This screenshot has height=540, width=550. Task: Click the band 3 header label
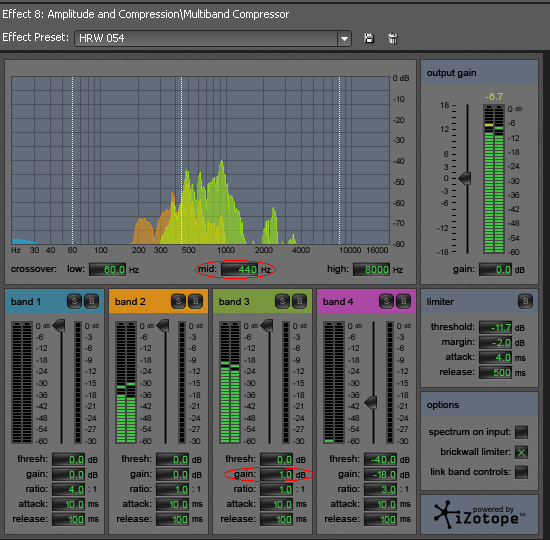[234, 302]
